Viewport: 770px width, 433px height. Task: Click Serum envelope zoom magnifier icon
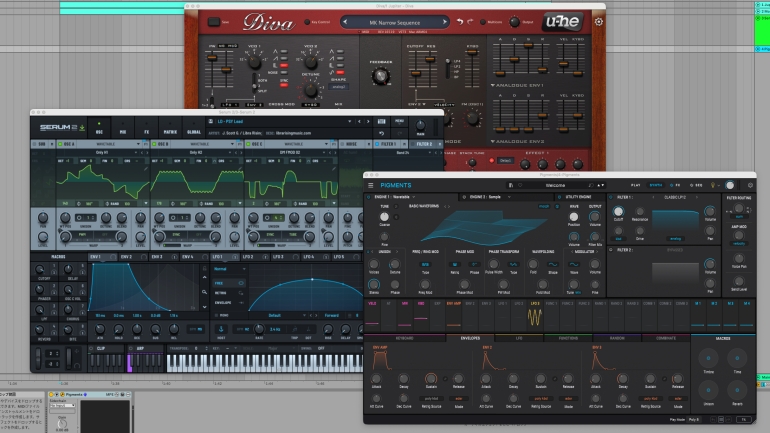click(204, 292)
